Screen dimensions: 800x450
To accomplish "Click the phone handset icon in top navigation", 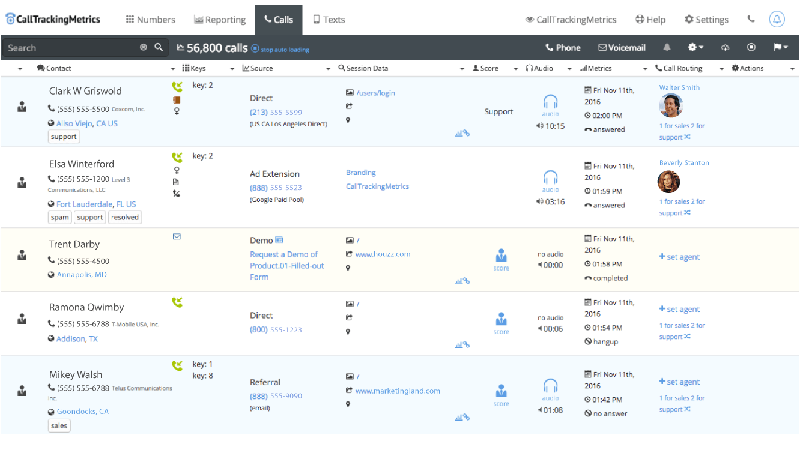I will click(751, 19).
